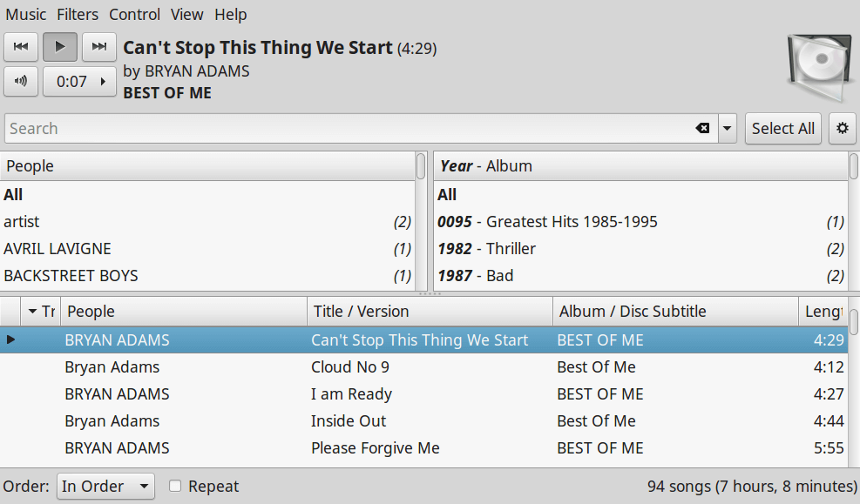Open the Filters menu
Screen dimensions: 860x504
(78, 15)
